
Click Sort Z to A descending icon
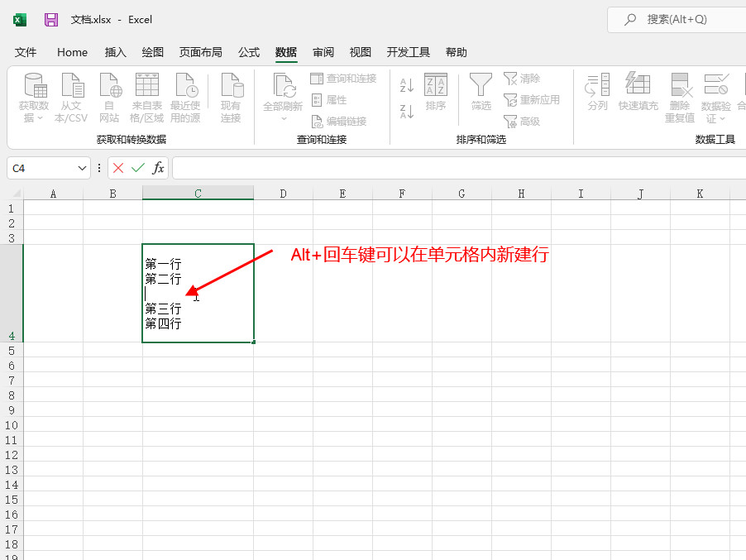[407, 112]
